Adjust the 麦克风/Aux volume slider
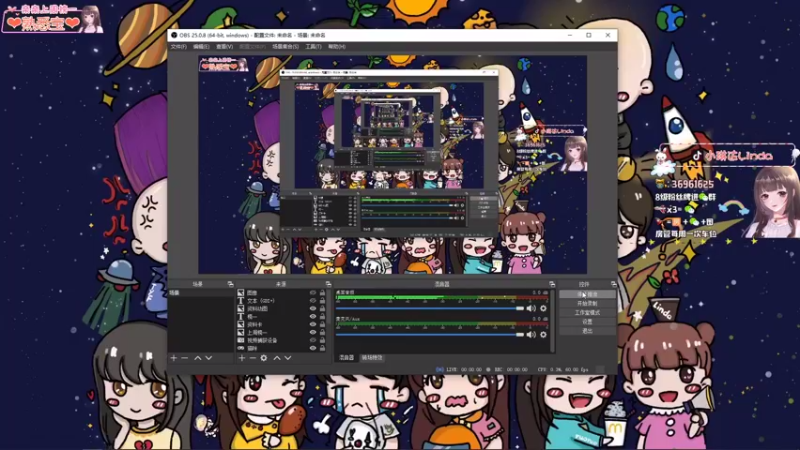 click(x=430, y=335)
